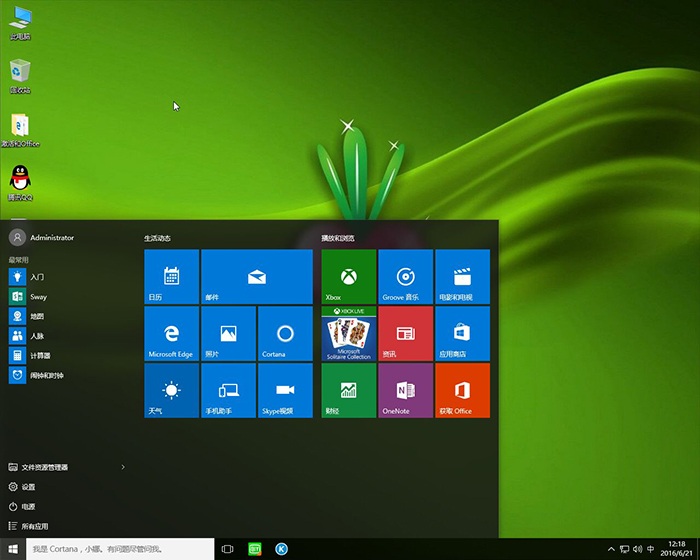This screenshot has width=700, height=560.
Task: Open the Groove 音乐 tile
Action: coord(405,276)
